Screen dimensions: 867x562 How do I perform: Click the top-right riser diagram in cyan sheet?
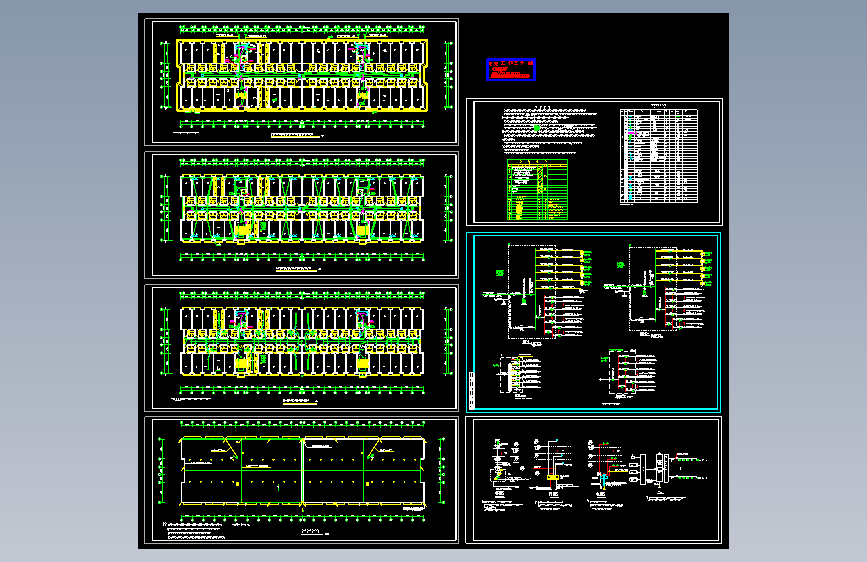tap(658, 292)
